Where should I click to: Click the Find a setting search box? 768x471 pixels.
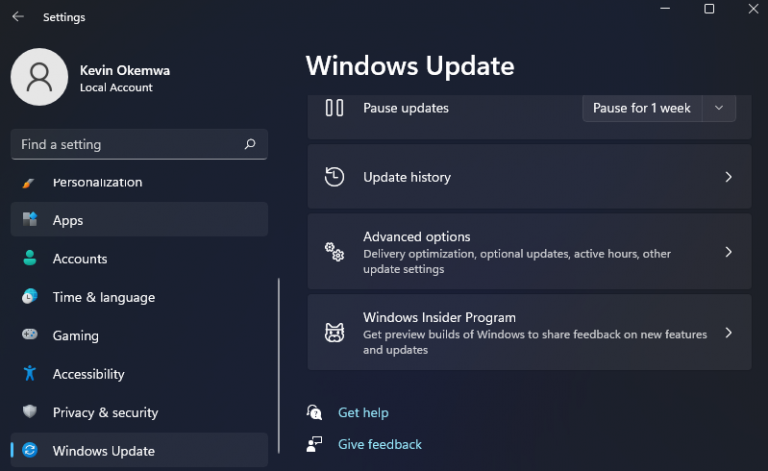point(139,144)
